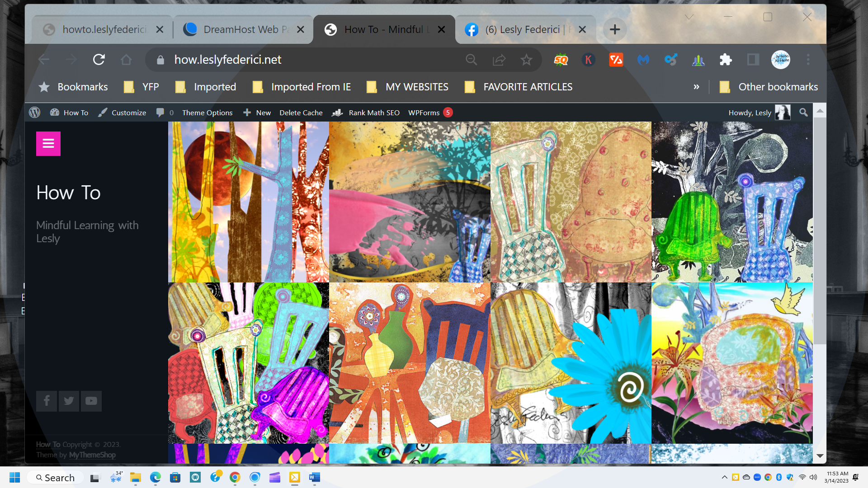Open the tab search dropdown arrow
The image size is (868, 488).
(689, 17)
